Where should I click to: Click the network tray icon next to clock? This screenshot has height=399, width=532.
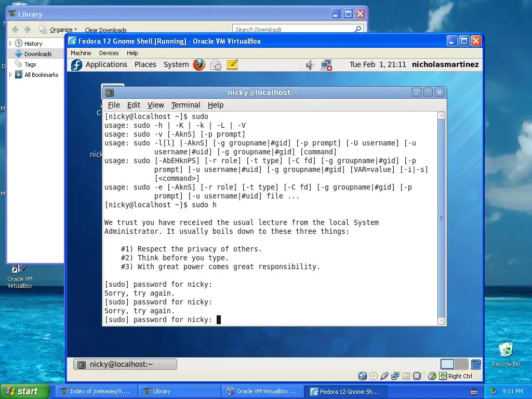tap(494, 391)
